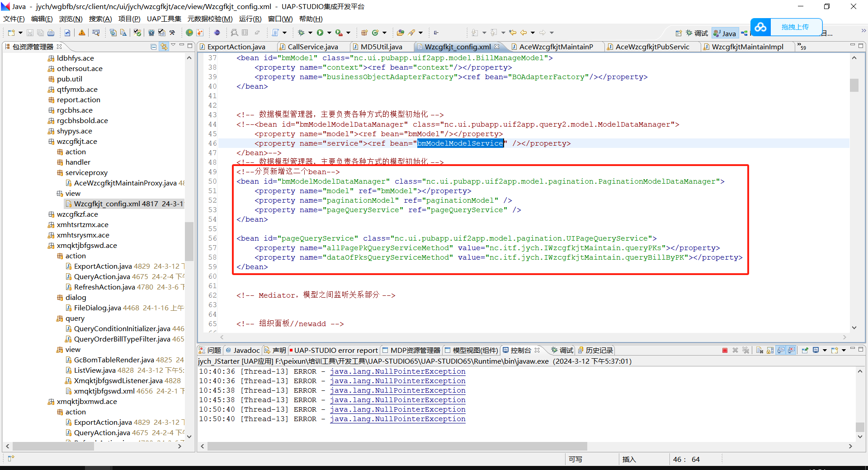This screenshot has width=868, height=470.
Task: Click the hammer-and-wrench build tools icon
Action: tap(172, 33)
